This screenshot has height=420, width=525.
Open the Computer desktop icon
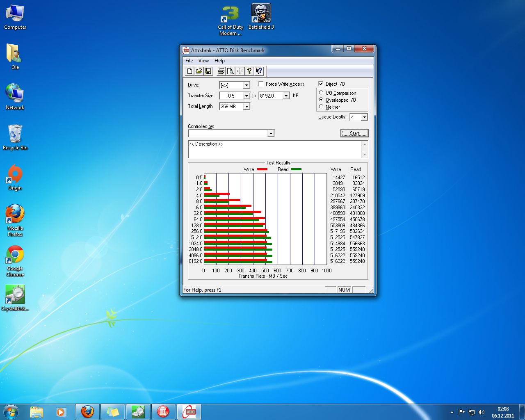(x=15, y=17)
